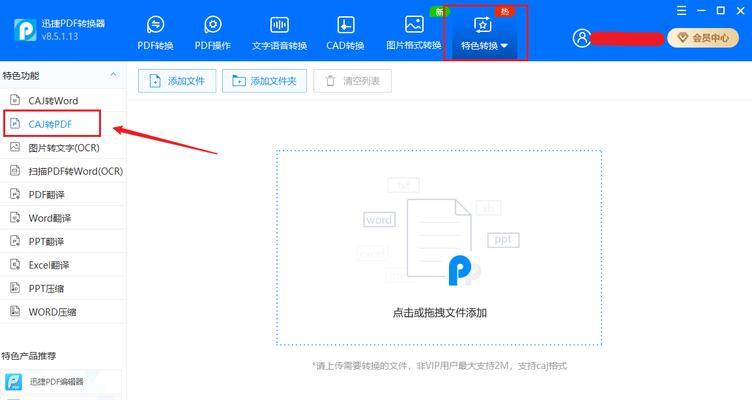This screenshot has width=752, height=400.
Task: Select Word翻译 in sidebar
Action: click(x=63, y=218)
